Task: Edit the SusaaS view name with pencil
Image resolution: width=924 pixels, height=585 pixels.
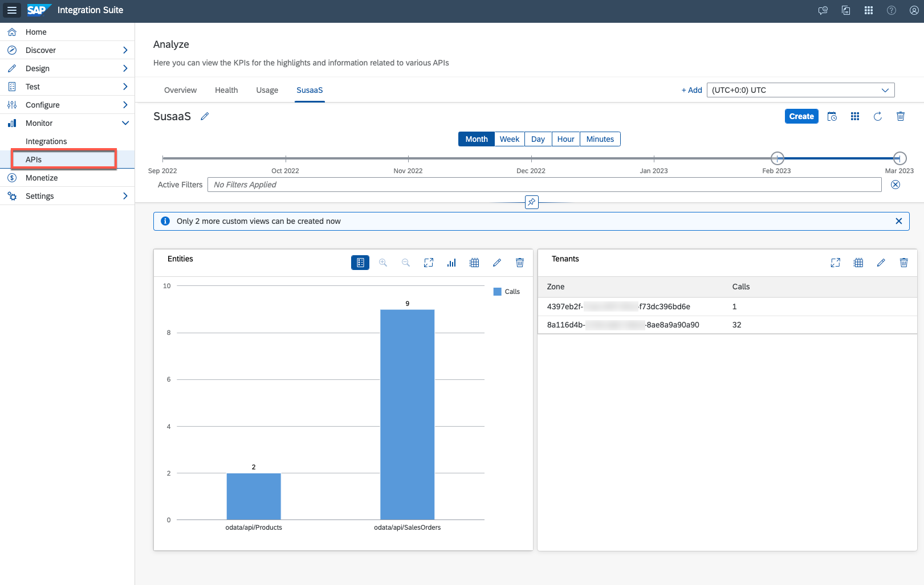Action: tap(205, 116)
